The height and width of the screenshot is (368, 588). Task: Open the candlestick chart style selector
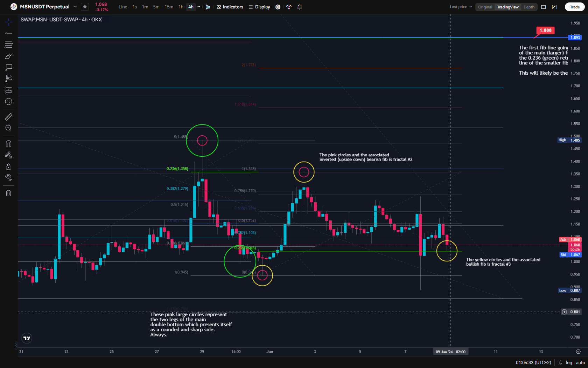click(208, 7)
